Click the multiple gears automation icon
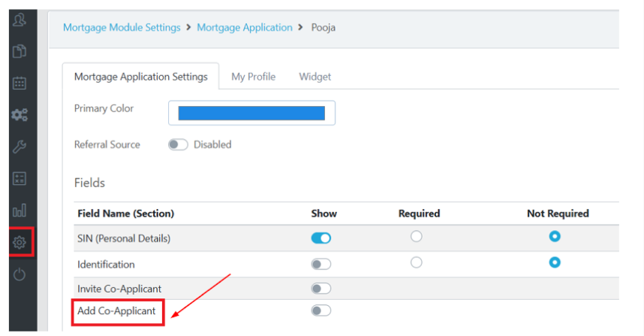Viewport: 644px width, 336px height. pos(20,115)
